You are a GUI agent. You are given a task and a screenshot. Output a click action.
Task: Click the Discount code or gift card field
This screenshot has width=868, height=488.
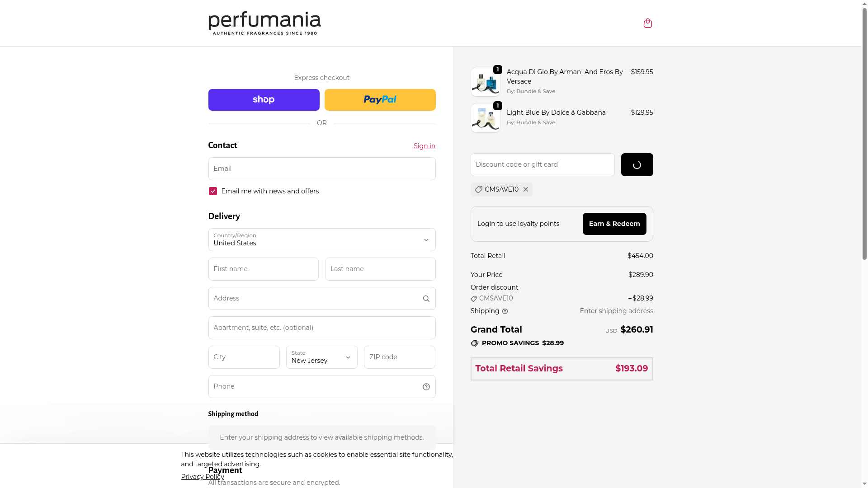[x=542, y=165]
